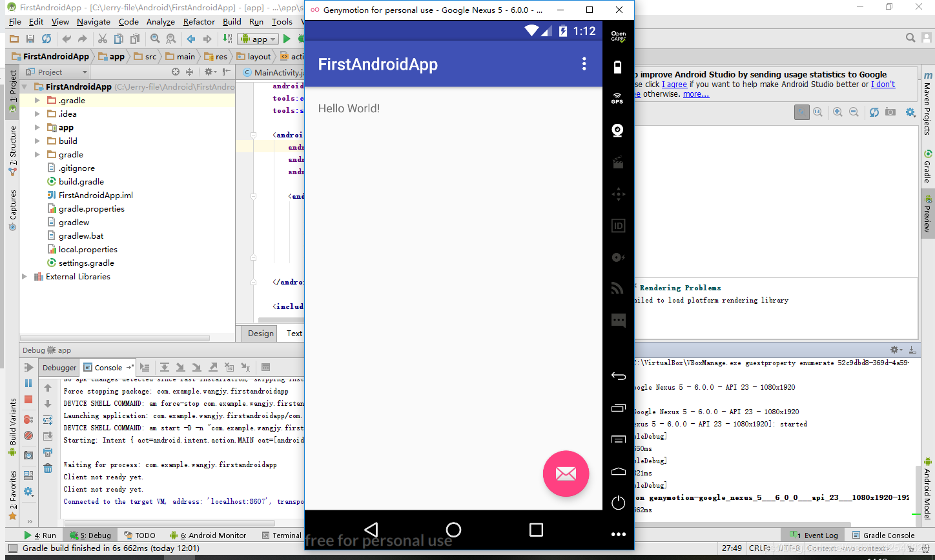
Task: Click the Cut scissors icon
Action: [102, 39]
